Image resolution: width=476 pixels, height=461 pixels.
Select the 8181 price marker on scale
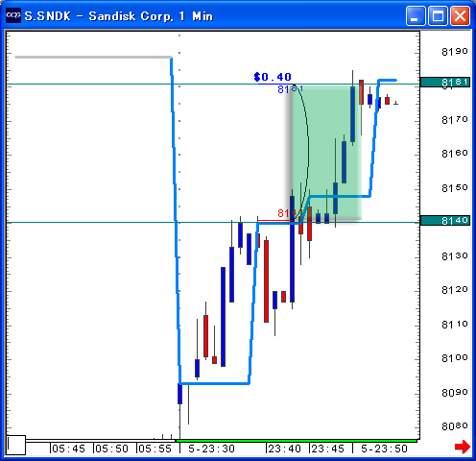[x=445, y=83]
